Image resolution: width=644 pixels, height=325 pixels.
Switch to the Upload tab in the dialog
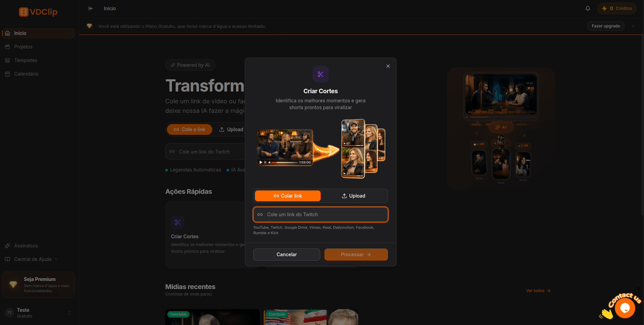point(353,196)
